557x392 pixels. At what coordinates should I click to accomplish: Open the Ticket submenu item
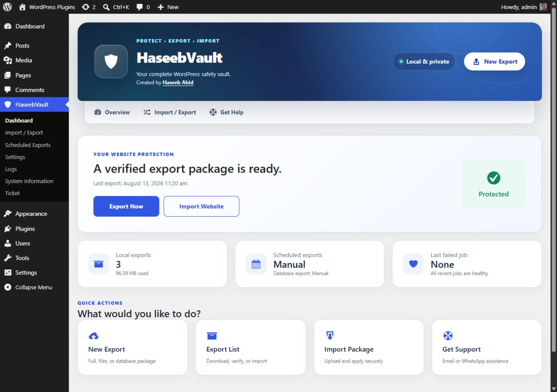13,193
